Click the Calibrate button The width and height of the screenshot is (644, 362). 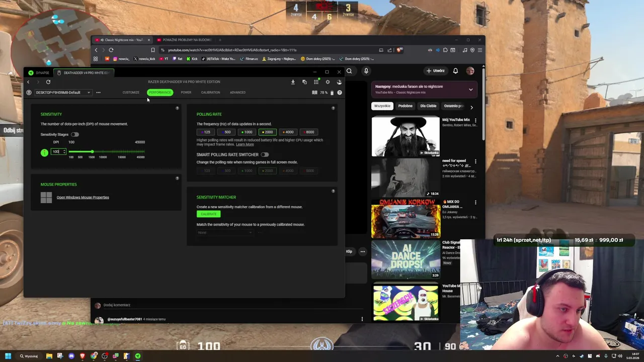click(x=208, y=214)
